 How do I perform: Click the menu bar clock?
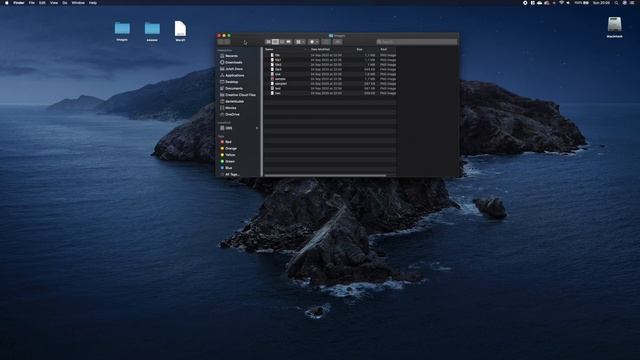[601, 3]
